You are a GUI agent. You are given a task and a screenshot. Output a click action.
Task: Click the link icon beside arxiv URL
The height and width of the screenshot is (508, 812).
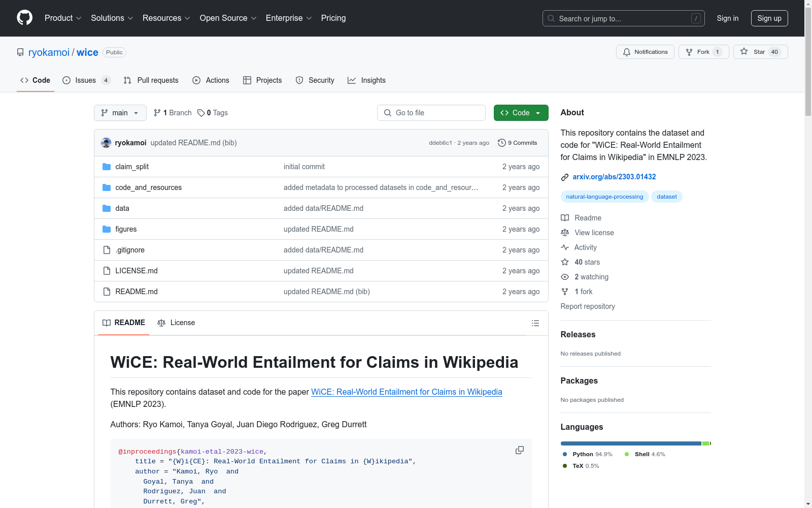pyautogui.click(x=565, y=177)
